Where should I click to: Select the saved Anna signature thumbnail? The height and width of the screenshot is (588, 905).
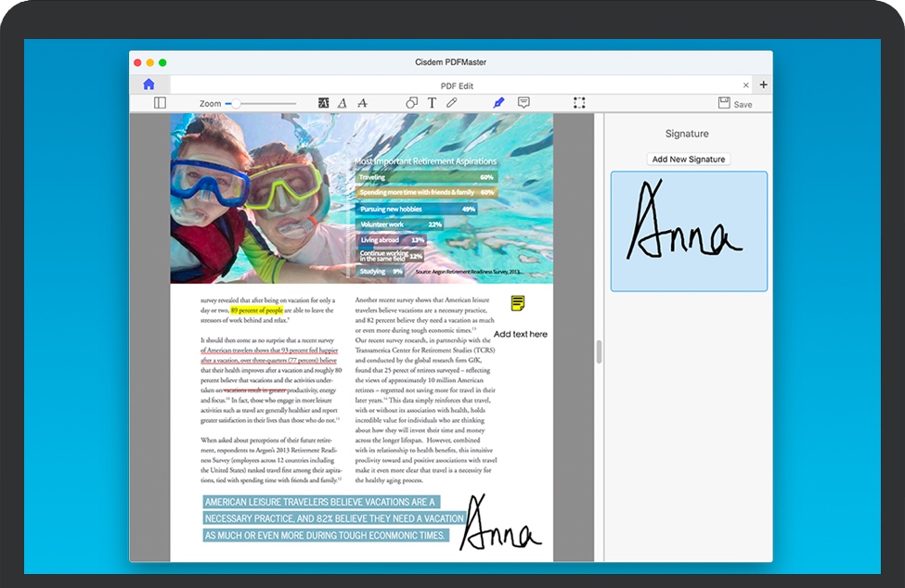689,231
